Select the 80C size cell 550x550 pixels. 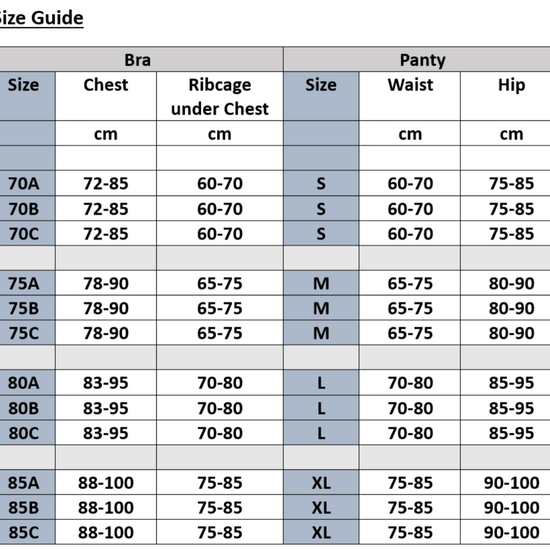(x=24, y=433)
